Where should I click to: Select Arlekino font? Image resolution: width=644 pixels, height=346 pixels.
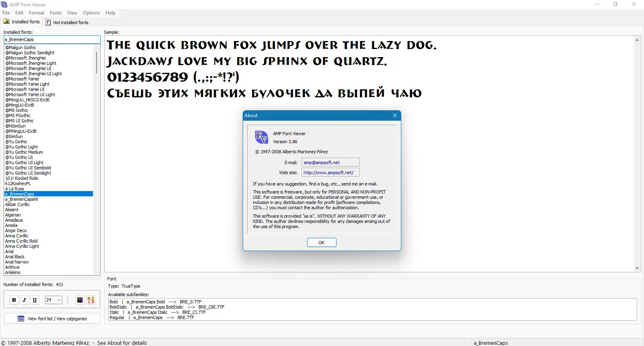49,272
